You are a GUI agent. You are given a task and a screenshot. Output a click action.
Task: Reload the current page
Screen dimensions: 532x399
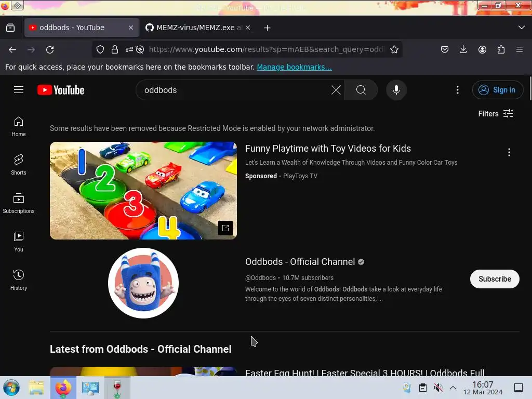pos(50,49)
